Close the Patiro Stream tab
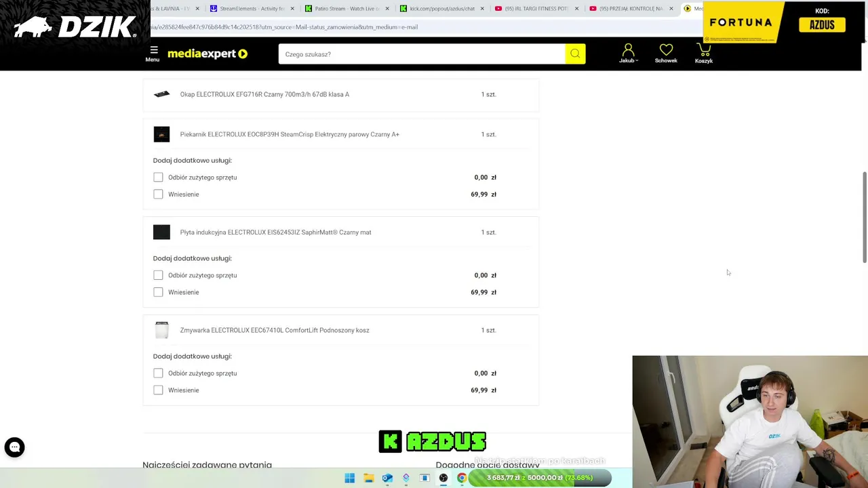 (387, 9)
